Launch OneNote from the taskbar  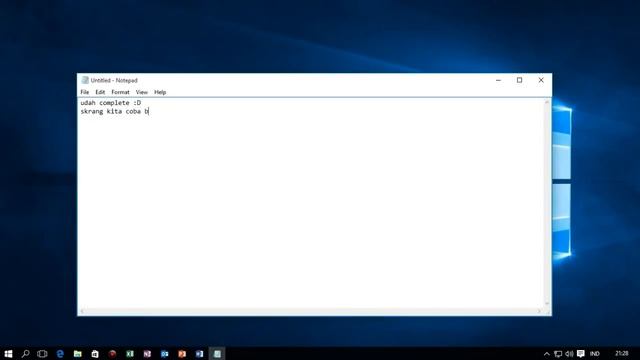pyautogui.click(x=147, y=353)
